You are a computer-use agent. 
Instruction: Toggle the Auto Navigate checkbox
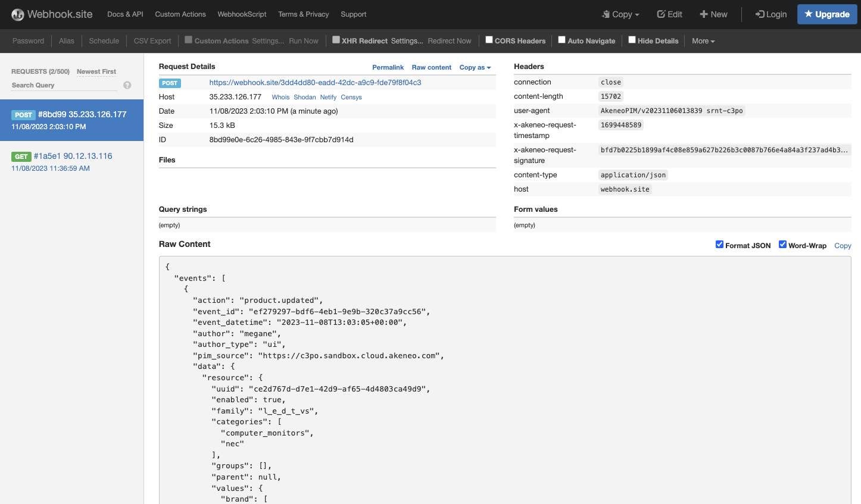point(561,40)
